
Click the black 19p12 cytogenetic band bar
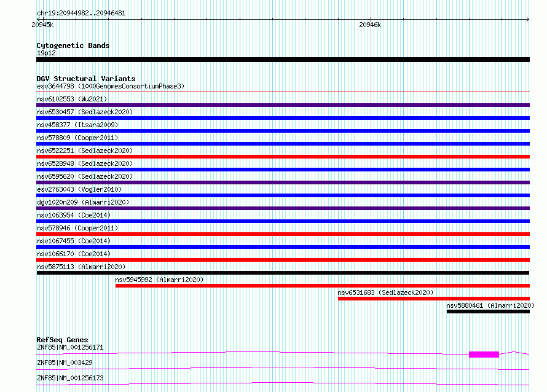click(283, 60)
